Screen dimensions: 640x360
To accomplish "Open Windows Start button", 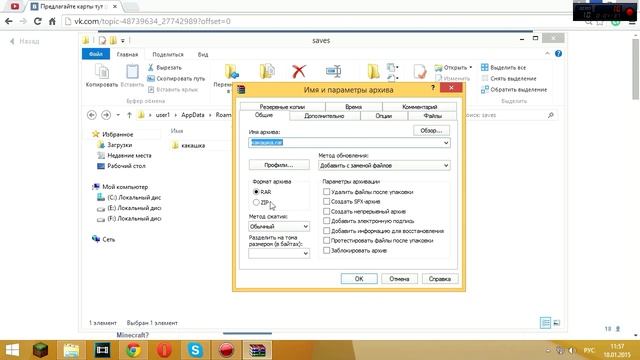I will pyautogui.click(x=12, y=350).
